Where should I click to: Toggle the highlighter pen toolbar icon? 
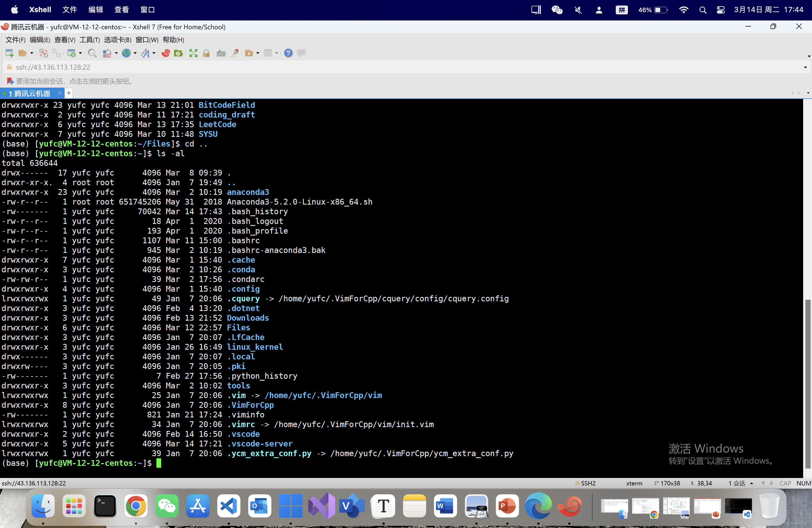234,53
